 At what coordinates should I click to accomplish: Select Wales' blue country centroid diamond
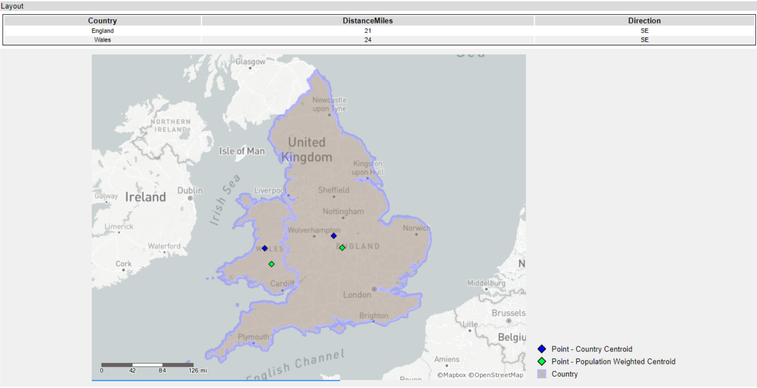[x=265, y=248]
